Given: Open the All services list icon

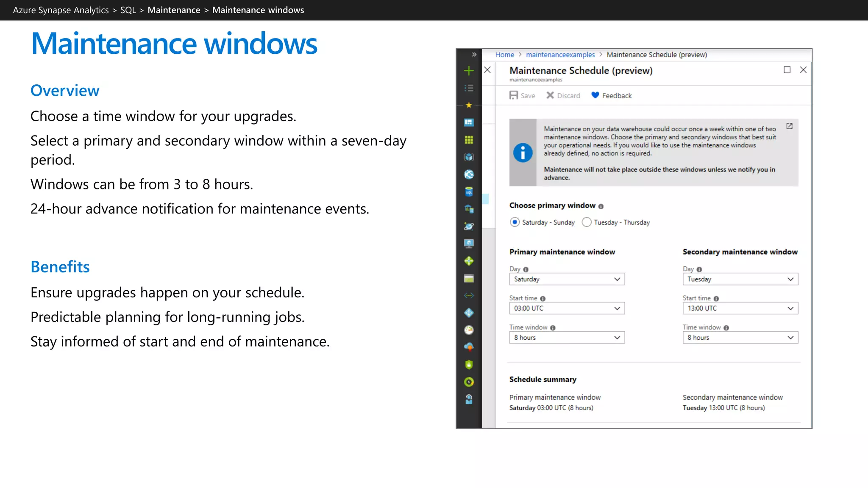Looking at the screenshot, I should [469, 88].
